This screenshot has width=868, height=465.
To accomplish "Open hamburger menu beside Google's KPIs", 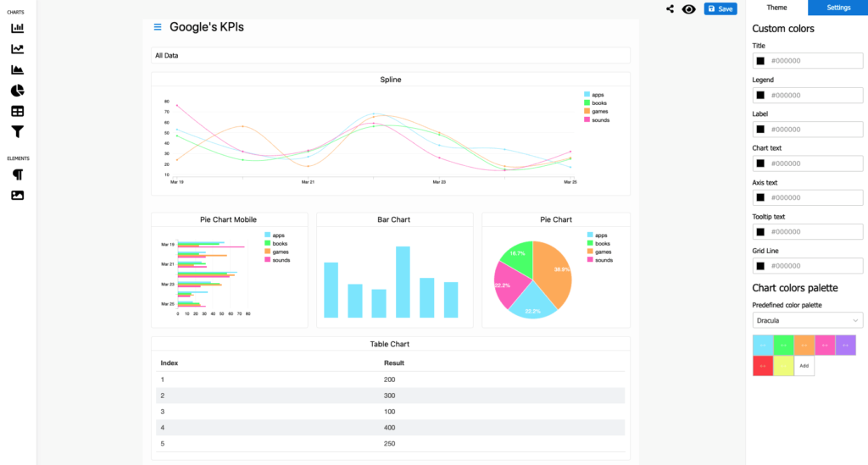I will tap(158, 27).
